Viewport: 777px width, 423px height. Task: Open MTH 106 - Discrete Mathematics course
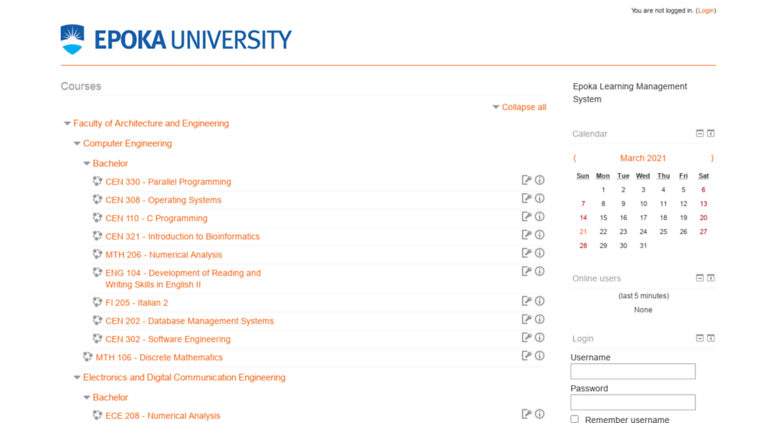click(x=159, y=357)
